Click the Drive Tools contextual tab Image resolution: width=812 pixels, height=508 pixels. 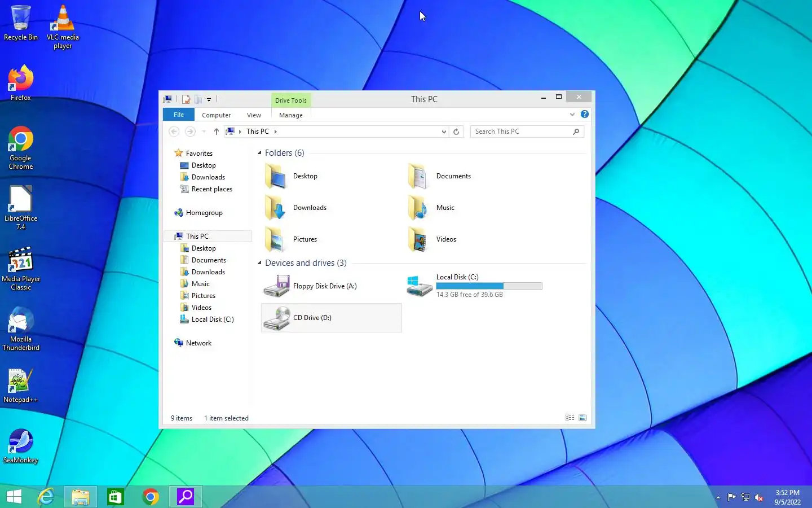(x=291, y=100)
